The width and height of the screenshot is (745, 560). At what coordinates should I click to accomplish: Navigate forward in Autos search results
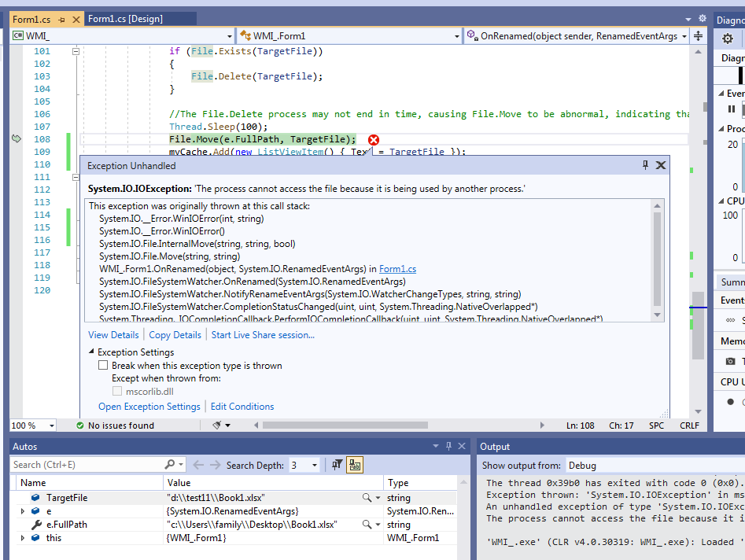pos(216,465)
